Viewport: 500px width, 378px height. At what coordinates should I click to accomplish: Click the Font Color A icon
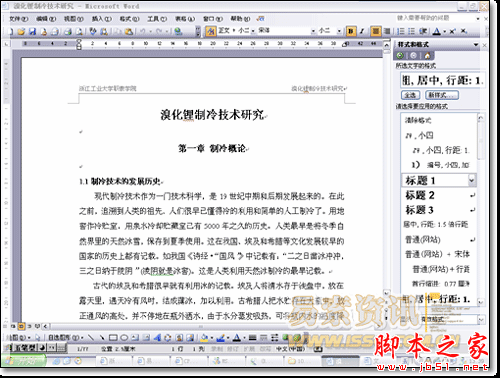437,31
